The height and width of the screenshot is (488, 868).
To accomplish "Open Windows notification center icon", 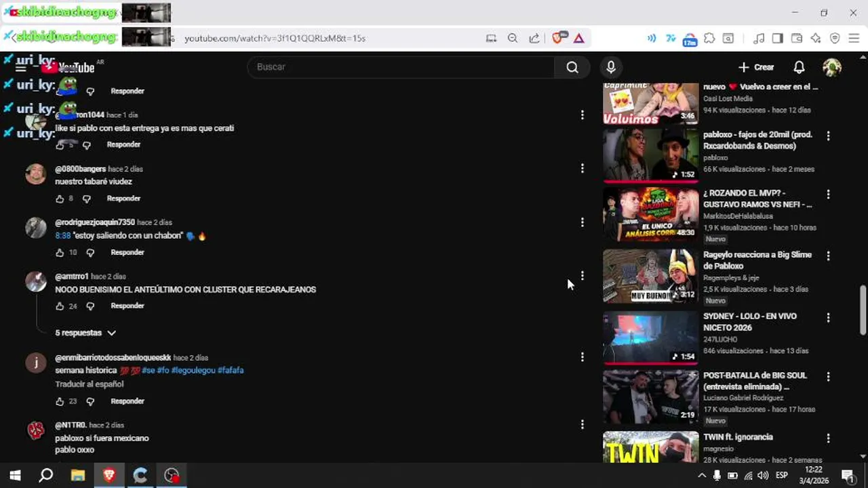I will point(848,475).
